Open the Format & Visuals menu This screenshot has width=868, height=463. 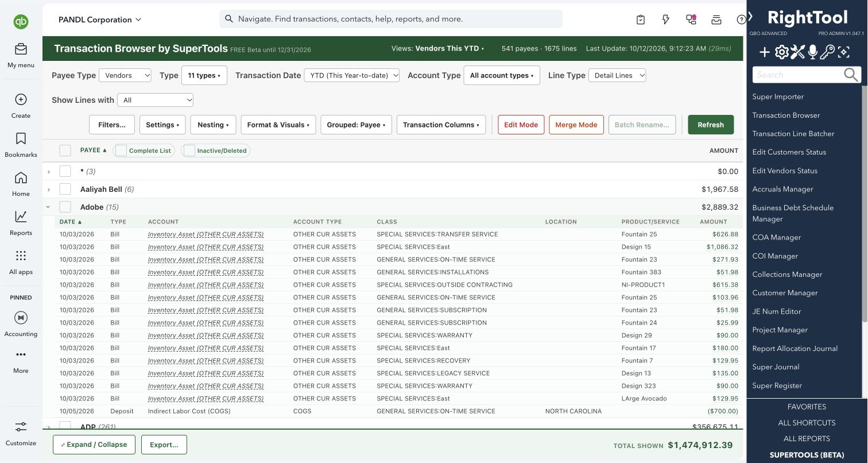click(278, 125)
